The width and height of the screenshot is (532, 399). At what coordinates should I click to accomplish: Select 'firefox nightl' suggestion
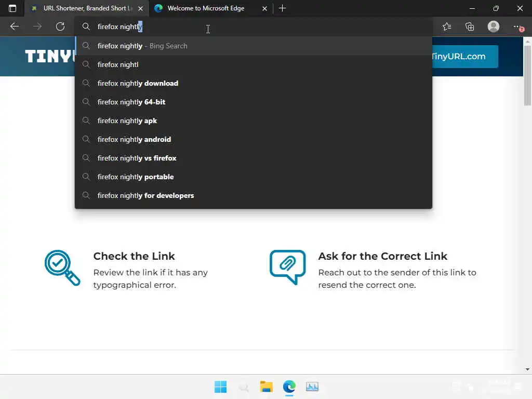click(x=254, y=64)
